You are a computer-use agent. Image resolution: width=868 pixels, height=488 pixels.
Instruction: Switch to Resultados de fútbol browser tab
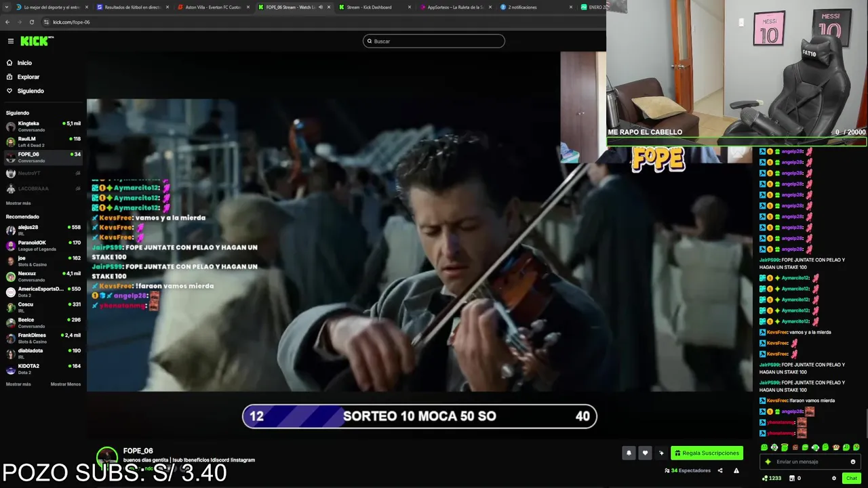pyautogui.click(x=132, y=7)
